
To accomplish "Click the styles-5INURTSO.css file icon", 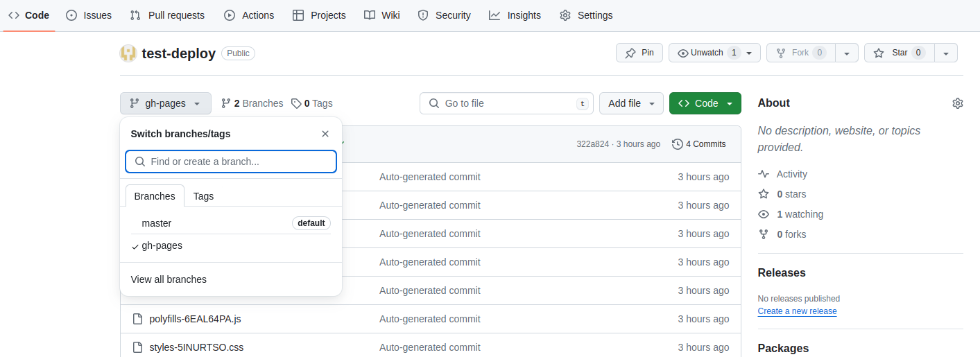I will pyautogui.click(x=137, y=347).
